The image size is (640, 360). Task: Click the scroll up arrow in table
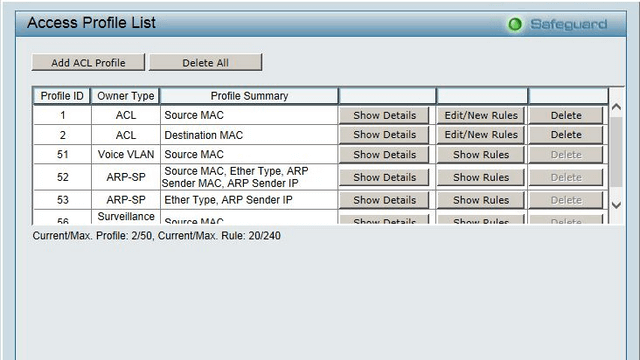pyautogui.click(x=616, y=107)
